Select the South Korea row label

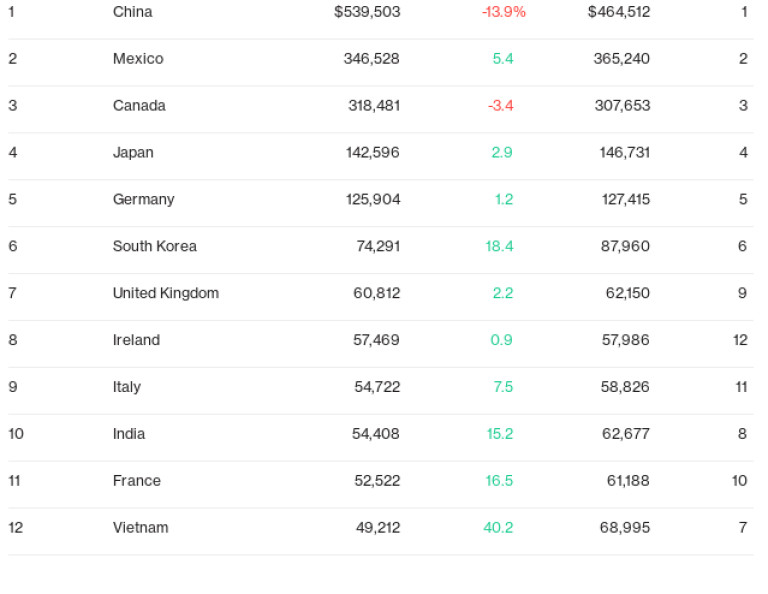click(x=154, y=247)
